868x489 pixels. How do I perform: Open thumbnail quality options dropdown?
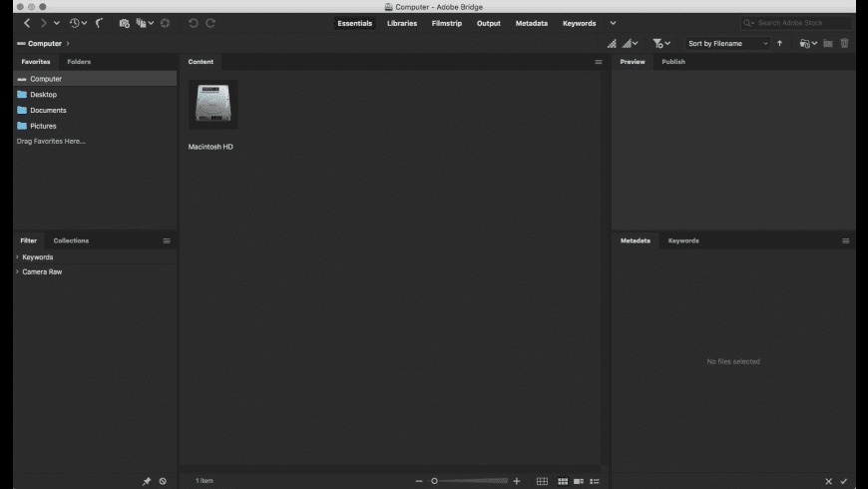[630, 43]
